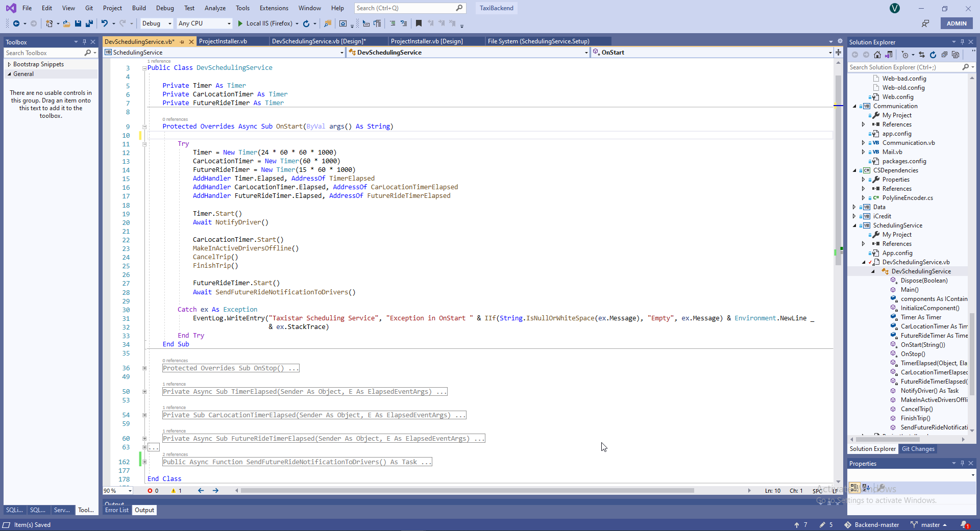Toggle a bookmark using the bookmark icon

tap(419, 23)
